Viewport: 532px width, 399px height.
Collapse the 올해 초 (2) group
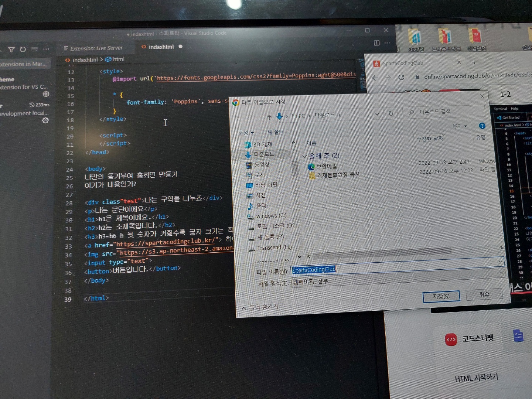(x=304, y=156)
